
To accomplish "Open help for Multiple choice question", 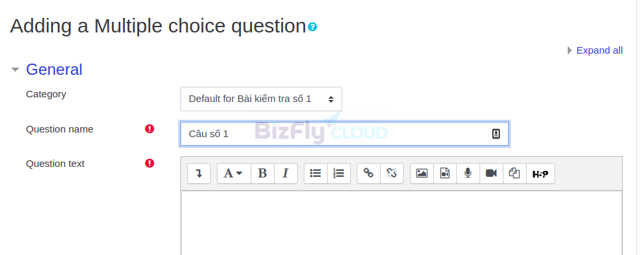I will point(312,27).
